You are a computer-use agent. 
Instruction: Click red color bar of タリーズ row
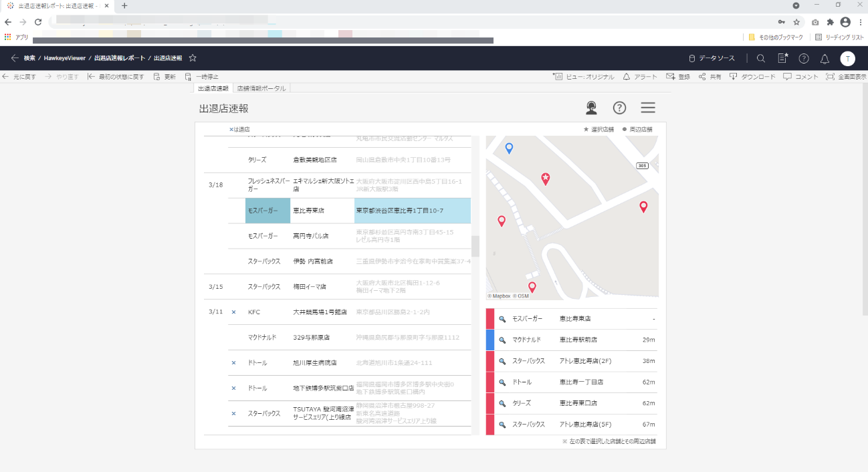490,403
